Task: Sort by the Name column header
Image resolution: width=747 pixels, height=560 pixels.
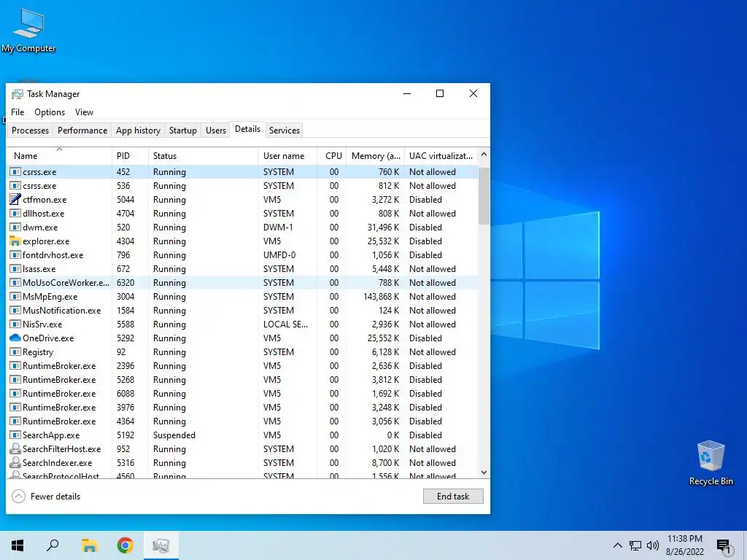Action: [x=60, y=156]
